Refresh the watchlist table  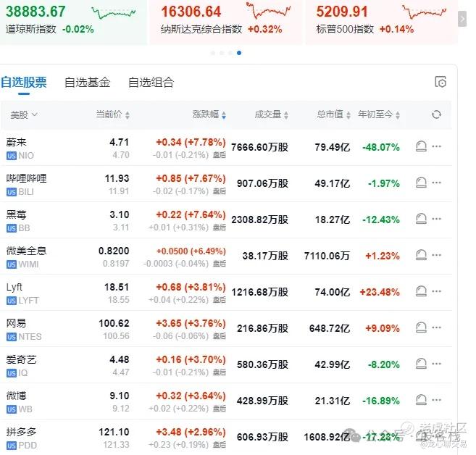coord(437,114)
